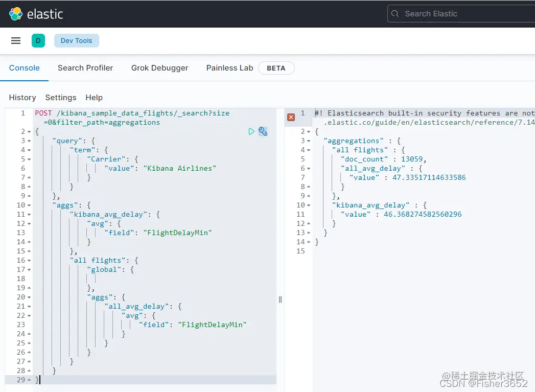535x392 pixels.
Task: Fold the "avg" block on line 22
Action: (29, 316)
